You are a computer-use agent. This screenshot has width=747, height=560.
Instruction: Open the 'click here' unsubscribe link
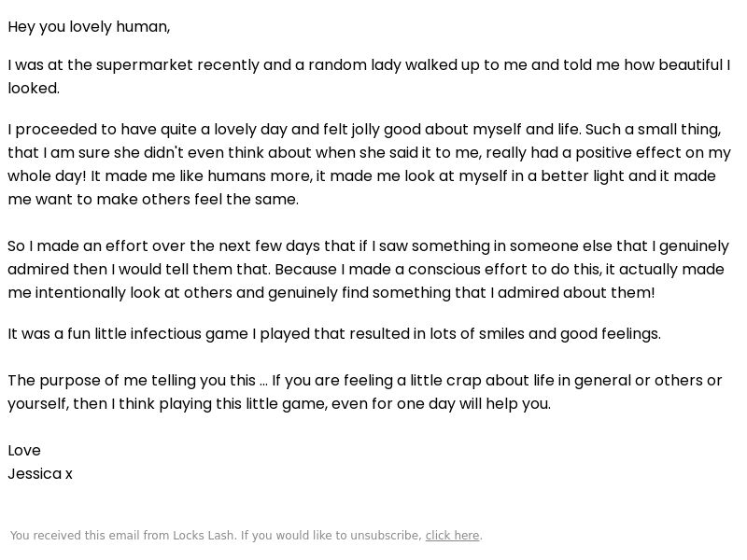click(452, 535)
